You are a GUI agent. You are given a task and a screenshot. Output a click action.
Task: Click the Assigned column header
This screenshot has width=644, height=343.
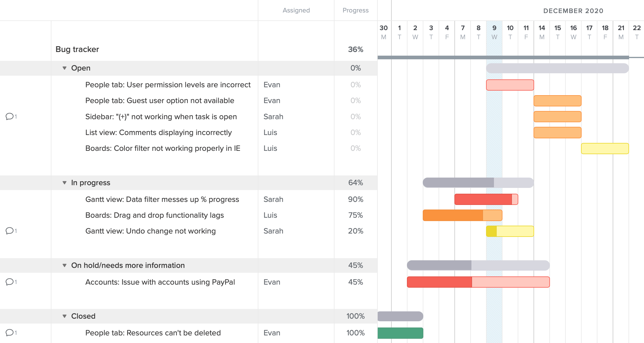pos(296,10)
